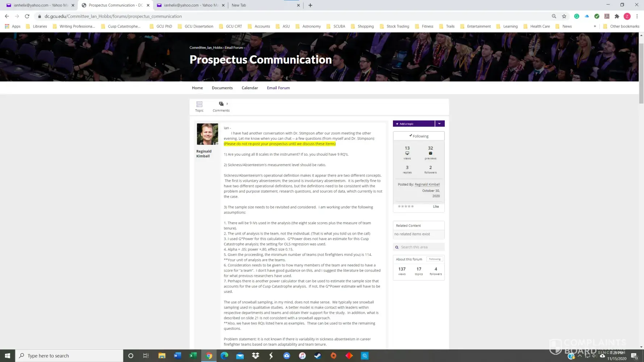Open the Grammarly extension icon

coord(577,16)
